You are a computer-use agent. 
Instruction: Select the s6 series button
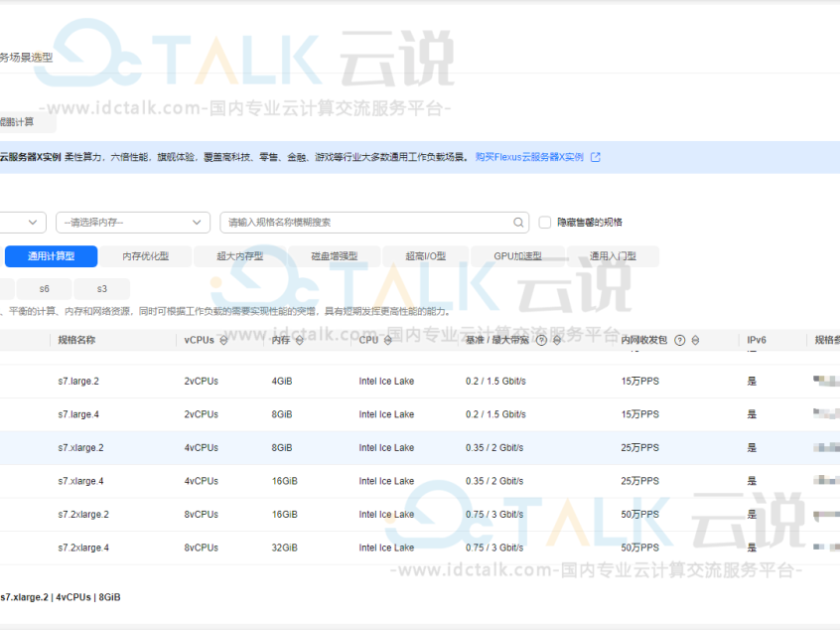[45, 289]
